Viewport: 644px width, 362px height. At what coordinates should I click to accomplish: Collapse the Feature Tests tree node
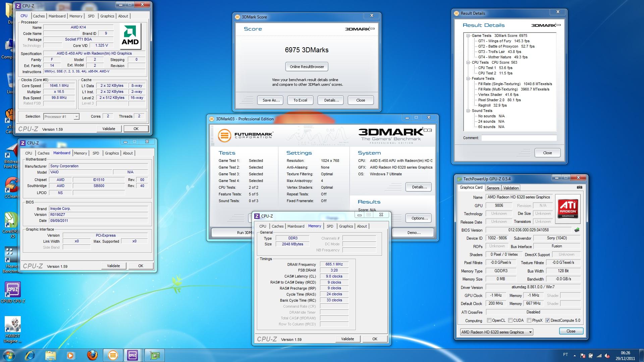pyautogui.click(x=468, y=78)
